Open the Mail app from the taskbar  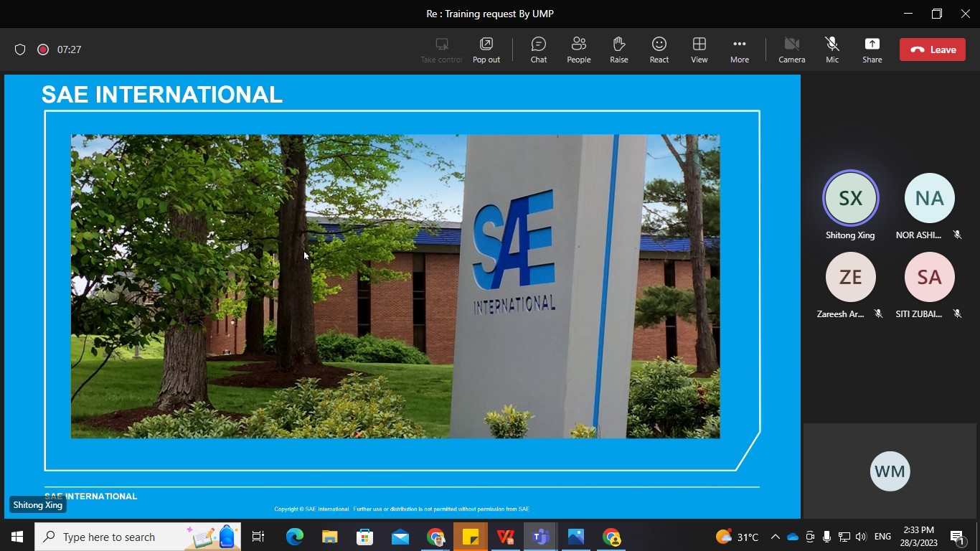[x=400, y=537]
